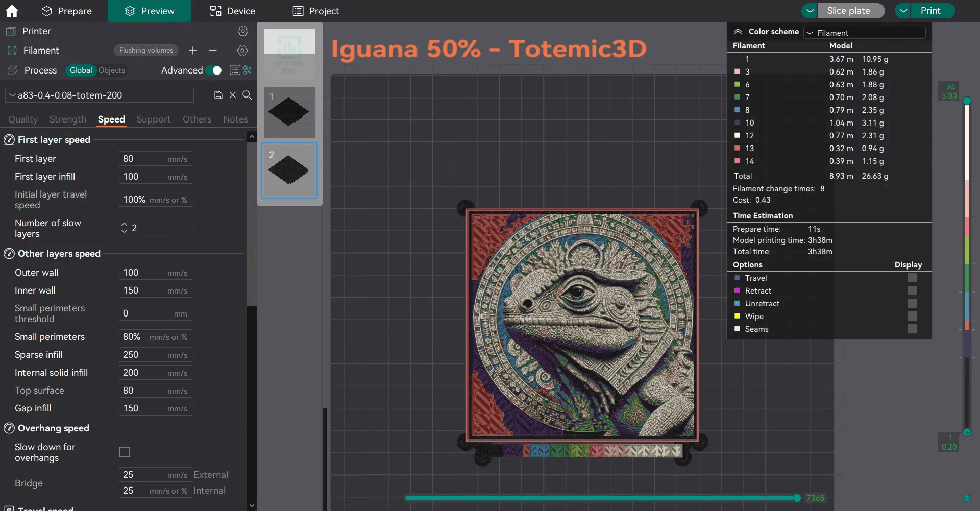
Task: Switch to Project tab
Action: (x=316, y=11)
